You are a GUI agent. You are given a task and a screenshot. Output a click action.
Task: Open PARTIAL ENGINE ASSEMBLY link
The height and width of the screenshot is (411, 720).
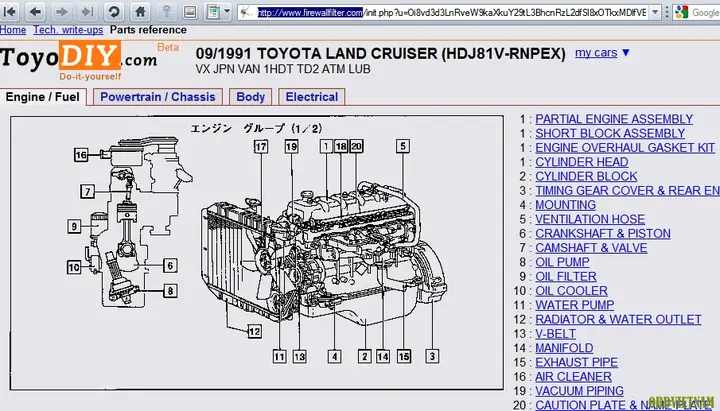[x=614, y=119]
